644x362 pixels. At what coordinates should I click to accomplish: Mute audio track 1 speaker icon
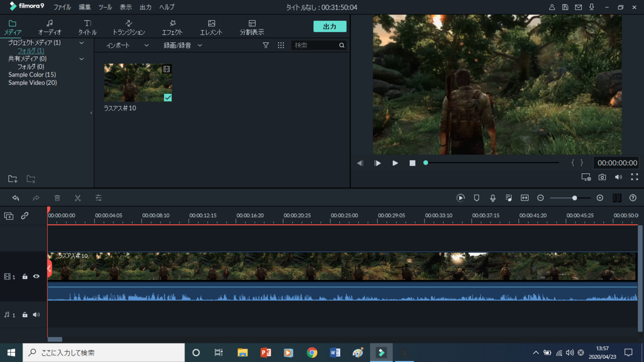(x=36, y=315)
